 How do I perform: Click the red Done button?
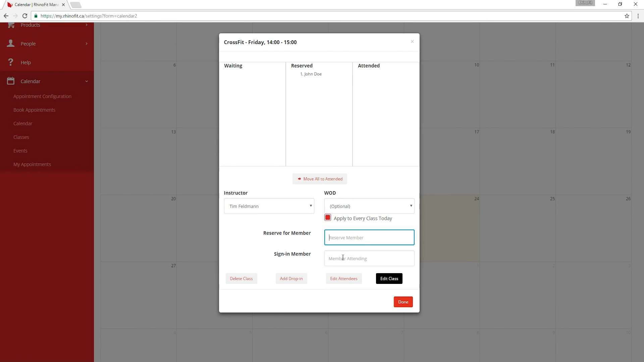click(403, 302)
